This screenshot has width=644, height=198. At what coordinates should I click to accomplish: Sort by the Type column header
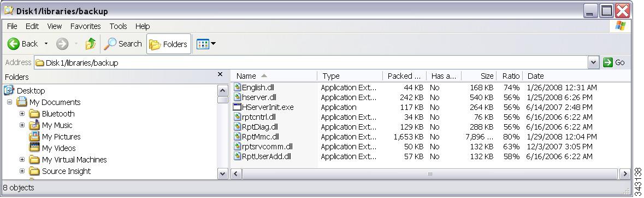click(350, 75)
